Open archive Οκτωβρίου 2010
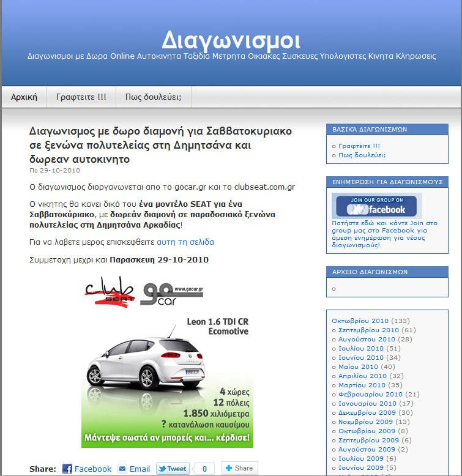Viewport: 462px width, 476px height. click(360, 321)
